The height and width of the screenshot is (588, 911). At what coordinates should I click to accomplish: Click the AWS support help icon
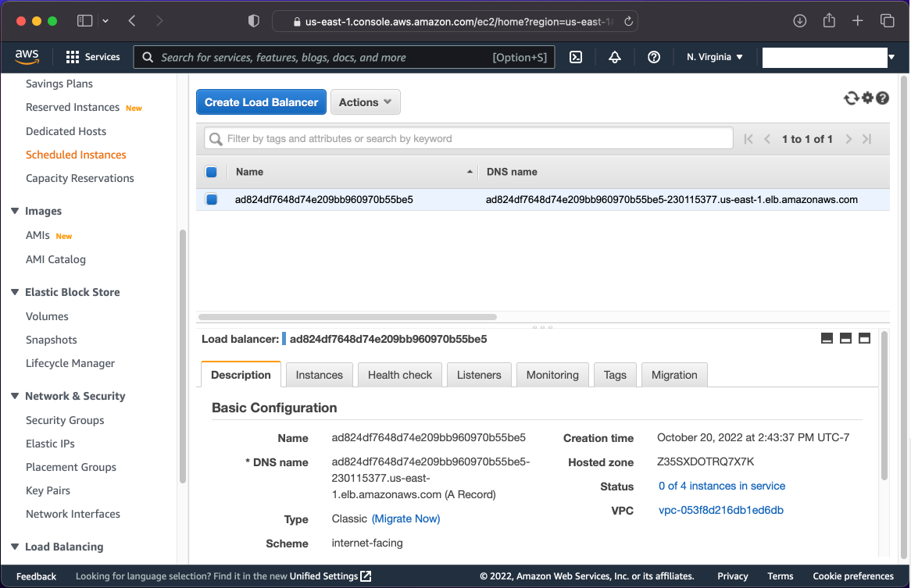tap(654, 57)
